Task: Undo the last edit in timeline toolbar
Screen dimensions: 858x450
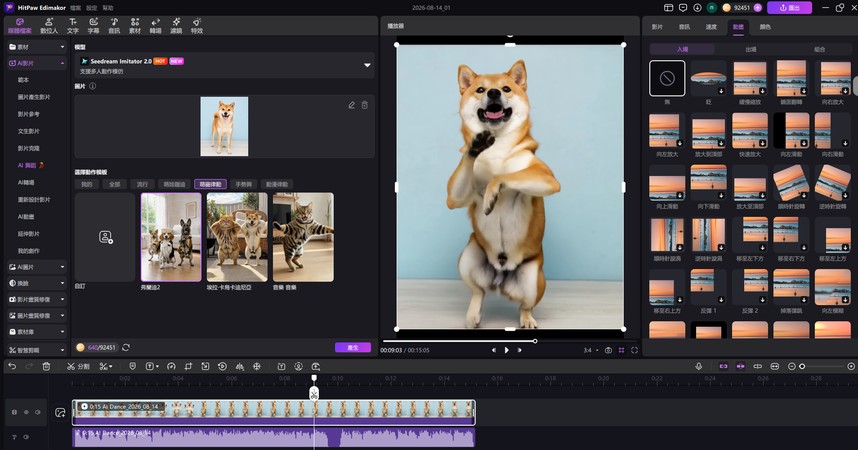Action: tap(12, 366)
